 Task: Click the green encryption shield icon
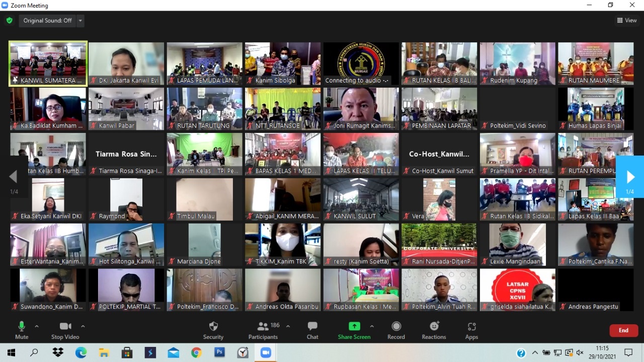click(x=9, y=21)
